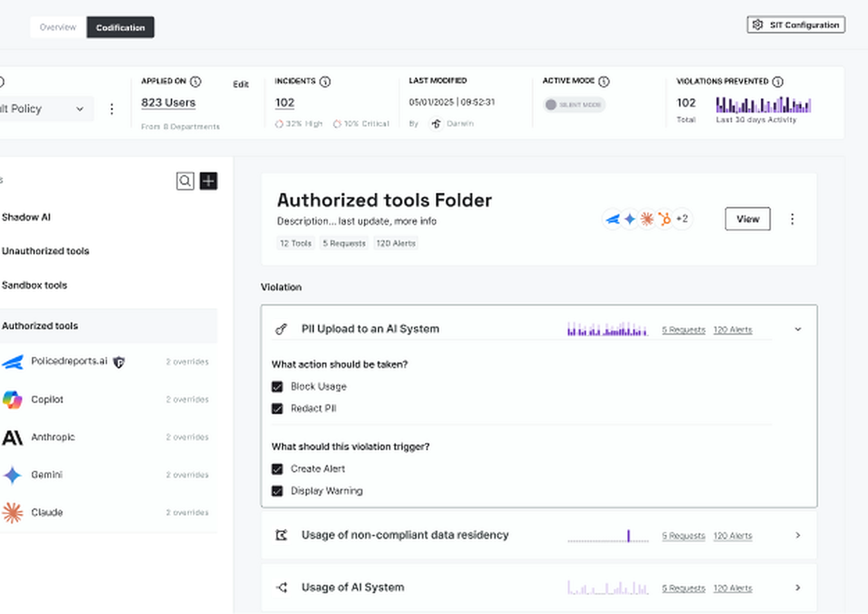
Task: Click 2 overrides for Copilot
Action: pos(187,400)
